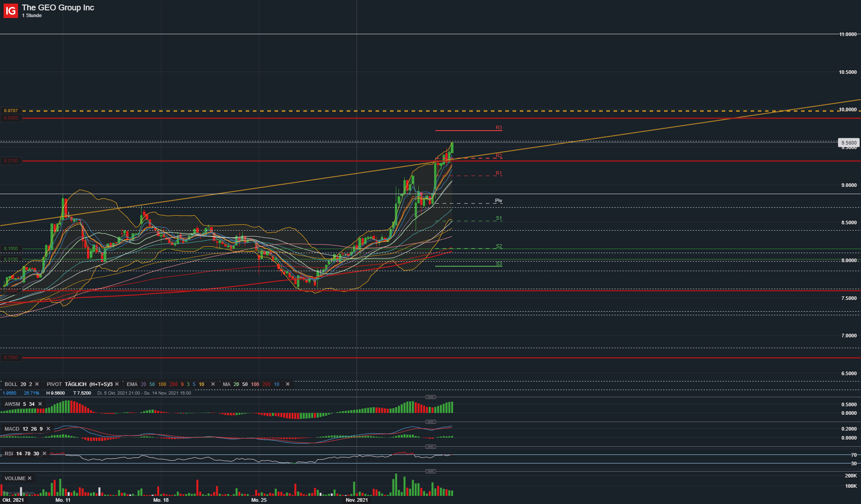Screen dimensions: 861x504
Task: Click the IG logo icon
Action: point(10,11)
